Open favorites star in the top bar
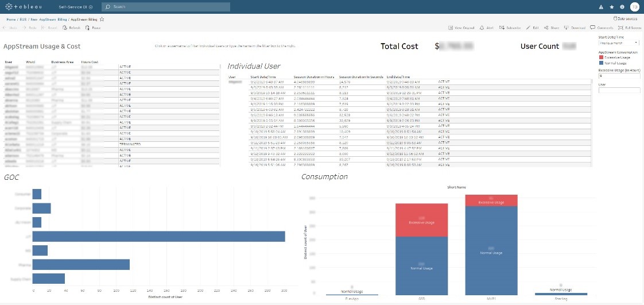 611,7
